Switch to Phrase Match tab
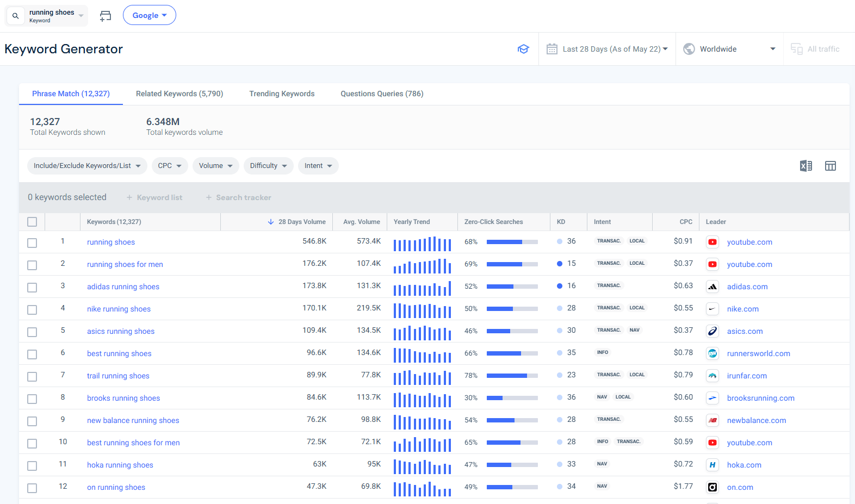Image resolution: width=855 pixels, height=504 pixels. pos(71,94)
